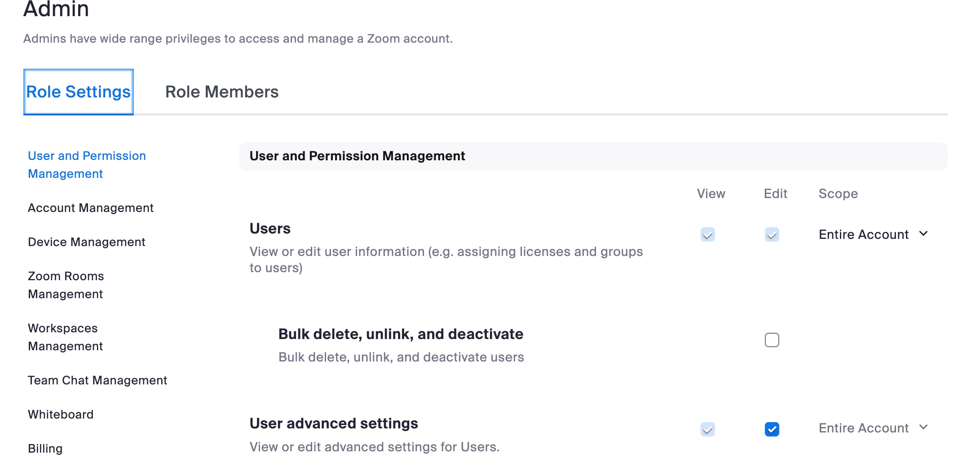
Task: Open Billing section in sidebar
Action: point(45,449)
